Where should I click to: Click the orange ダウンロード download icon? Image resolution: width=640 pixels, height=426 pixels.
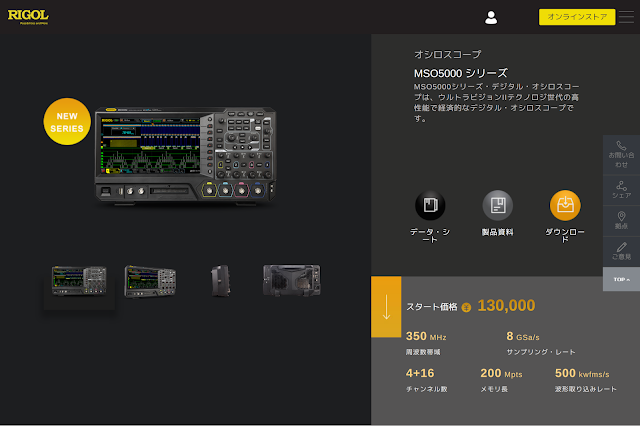(565, 205)
